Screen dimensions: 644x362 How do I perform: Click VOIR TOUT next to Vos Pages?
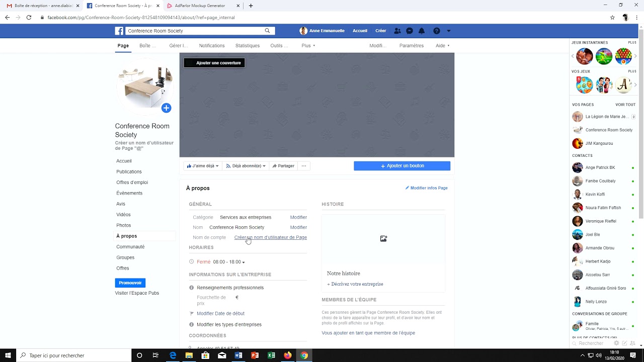coord(625,105)
